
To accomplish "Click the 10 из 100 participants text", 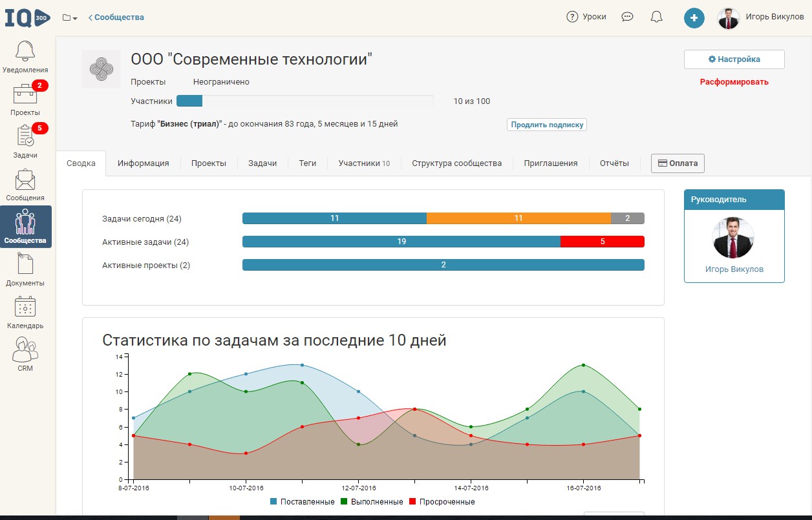I will click(x=472, y=101).
